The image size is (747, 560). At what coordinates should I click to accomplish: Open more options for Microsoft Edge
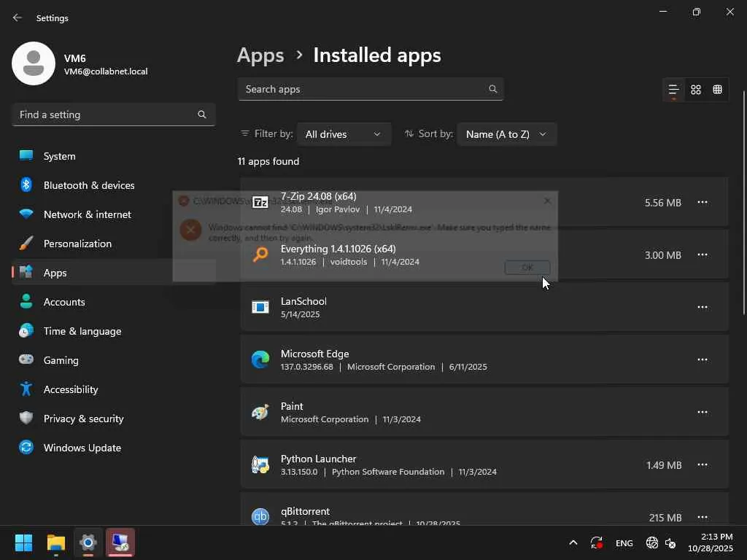pyautogui.click(x=703, y=359)
